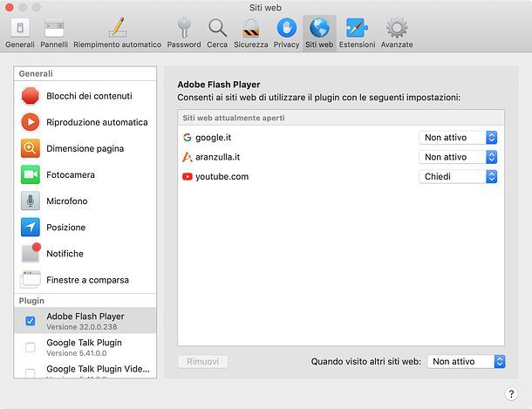Click the Posizione label
532x409 pixels.
[x=65, y=228]
